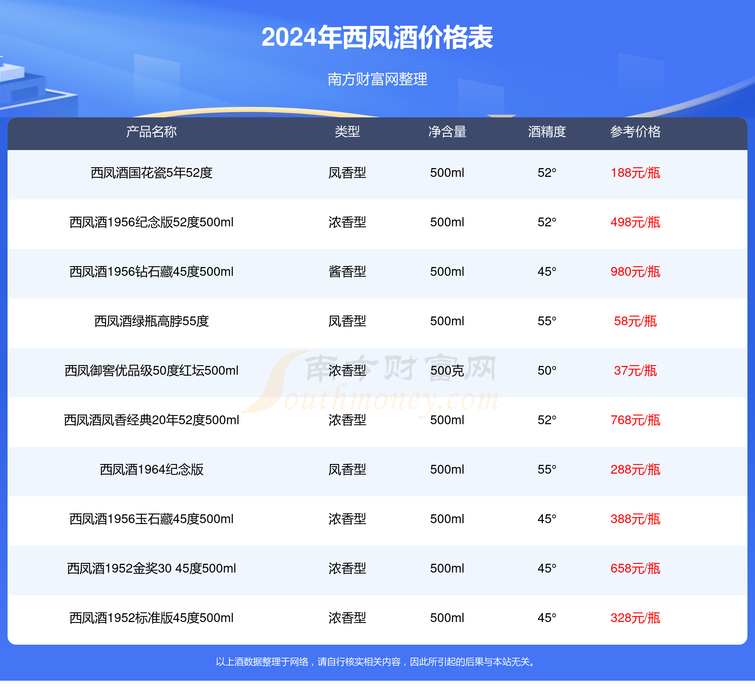This screenshot has height=700, width=755.
Task: Click the 188元/瓶 price
Action: [x=635, y=173]
